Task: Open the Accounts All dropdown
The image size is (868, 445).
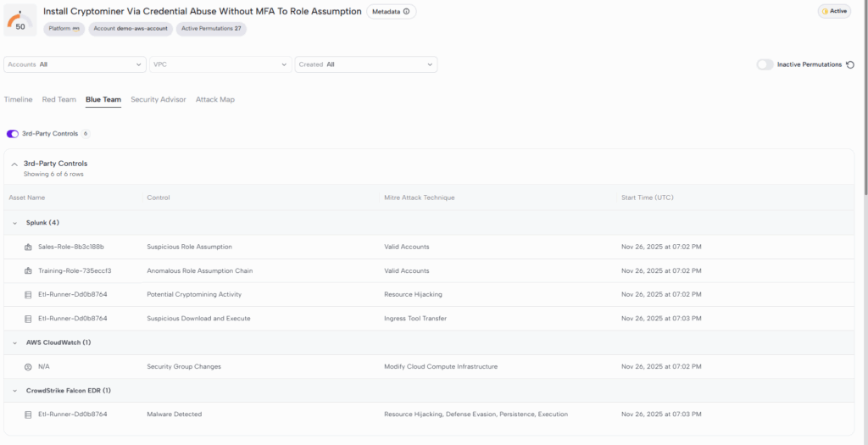Action: (75, 64)
